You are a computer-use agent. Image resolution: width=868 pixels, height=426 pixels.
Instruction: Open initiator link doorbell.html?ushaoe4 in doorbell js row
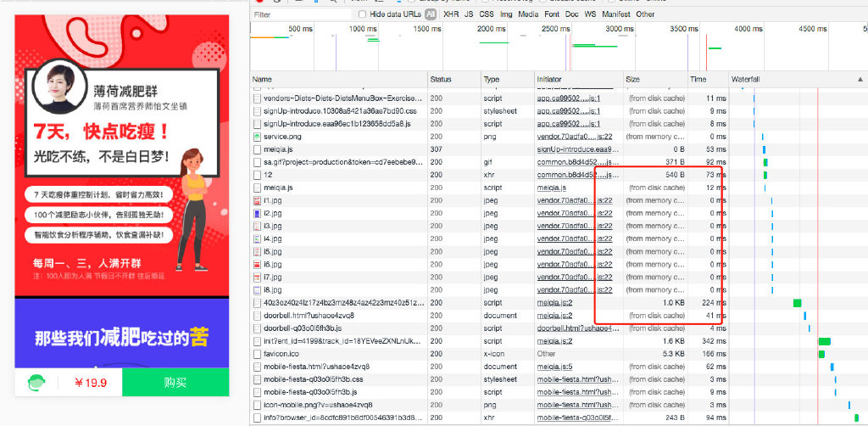578,328
